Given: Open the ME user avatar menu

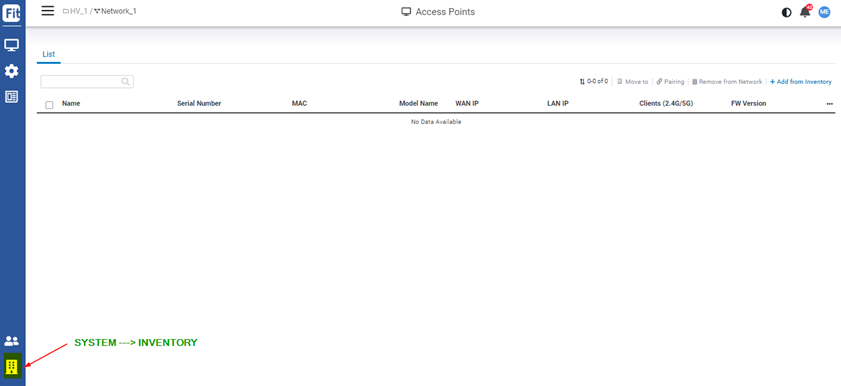Looking at the screenshot, I should tap(824, 12).
